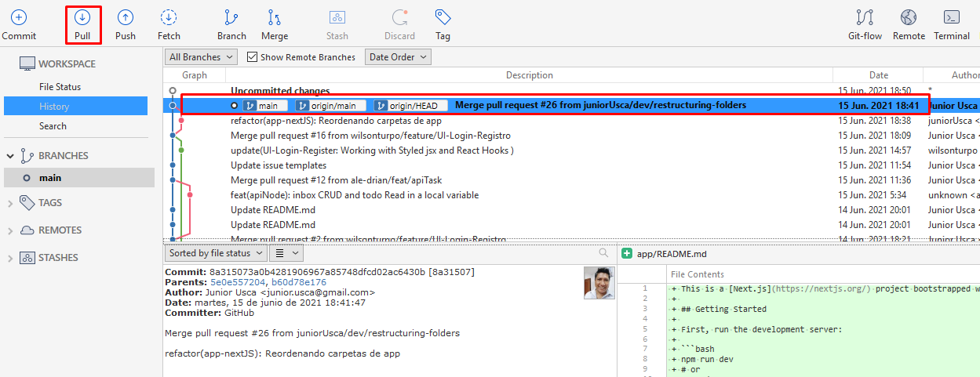Expand the TAGS section

pyautogui.click(x=11, y=202)
